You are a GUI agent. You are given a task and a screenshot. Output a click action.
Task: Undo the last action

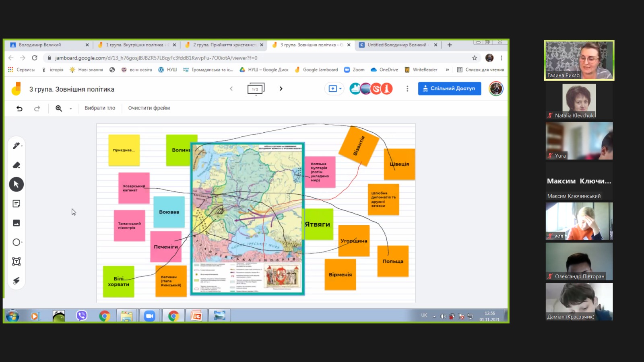click(19, 108)
